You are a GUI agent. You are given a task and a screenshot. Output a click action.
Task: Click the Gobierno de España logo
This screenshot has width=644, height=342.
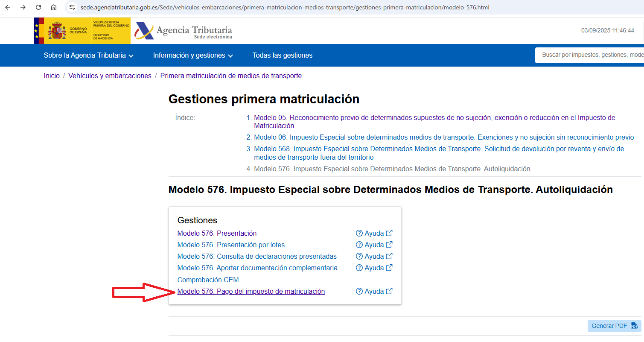82,31
